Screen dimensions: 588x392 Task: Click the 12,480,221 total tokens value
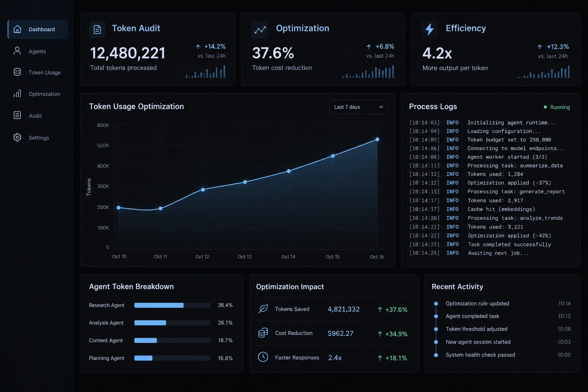pyautogui.click(x=127, y=53)
